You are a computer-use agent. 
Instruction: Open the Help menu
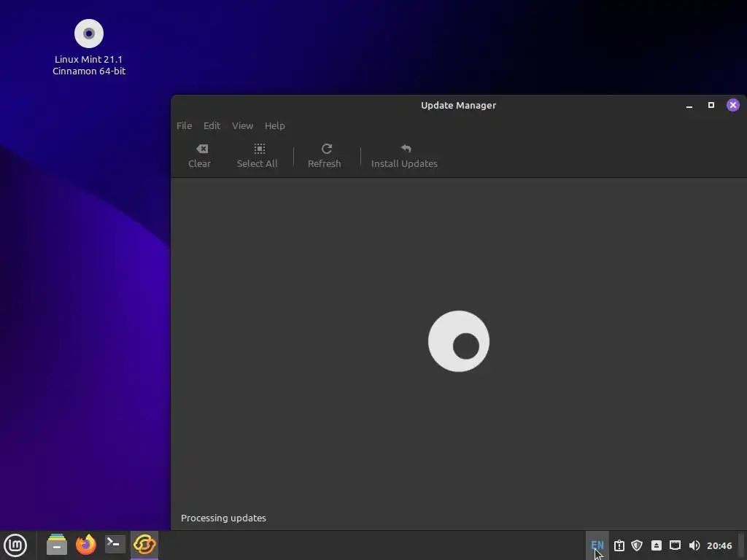point(275,125)
